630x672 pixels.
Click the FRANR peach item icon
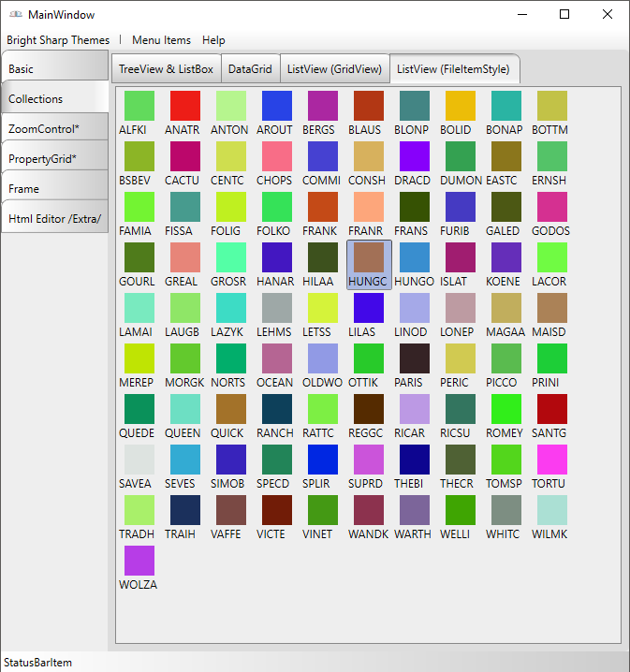pos(368,207)
